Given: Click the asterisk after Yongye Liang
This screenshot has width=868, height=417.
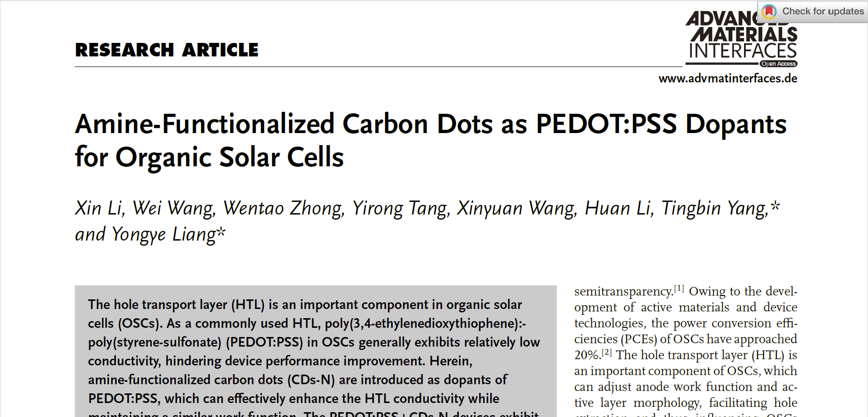Looking at the screenshot, I should (221, 232).
